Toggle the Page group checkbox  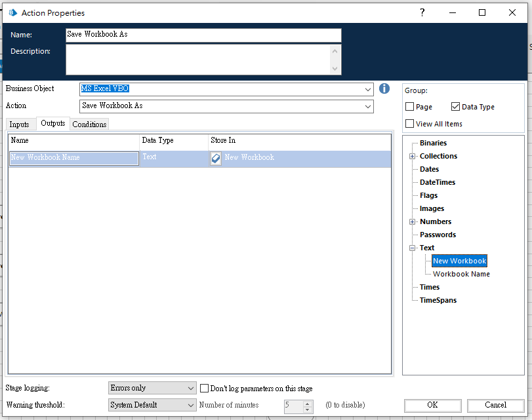pyautogui.click(x=409, y=107)
